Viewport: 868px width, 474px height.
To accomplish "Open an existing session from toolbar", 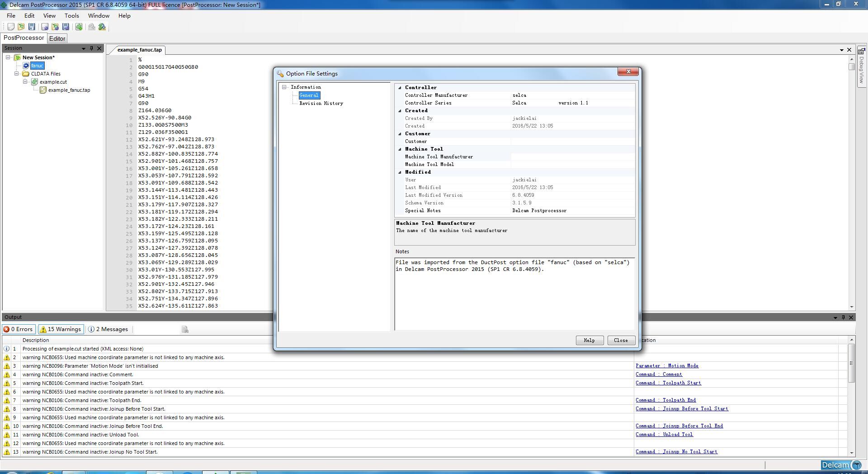I will click(x=21, y=27).
